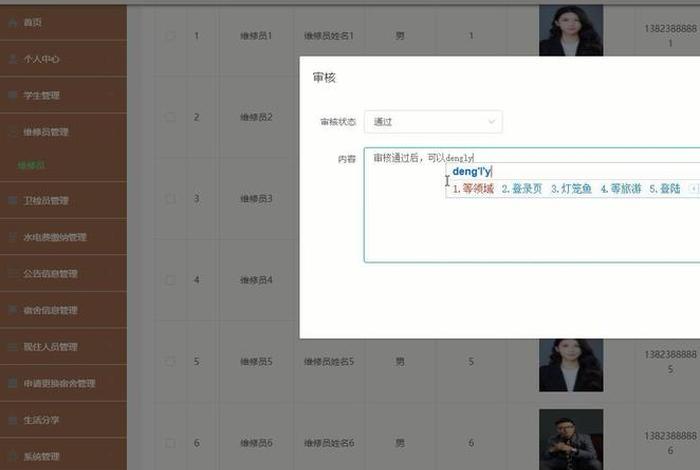Click the 维修员3 account cell
This screenshot has height=470, width=700.
coord(256,198)
